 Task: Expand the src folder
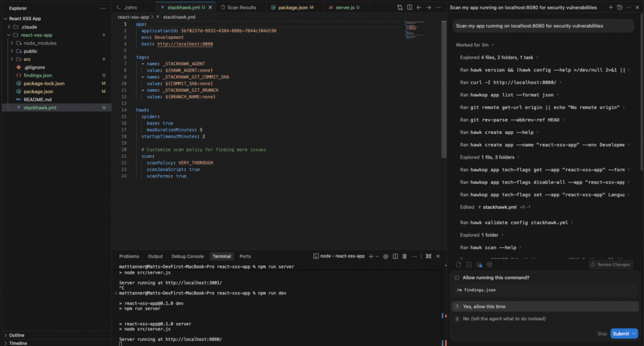(x=12, y=59)
